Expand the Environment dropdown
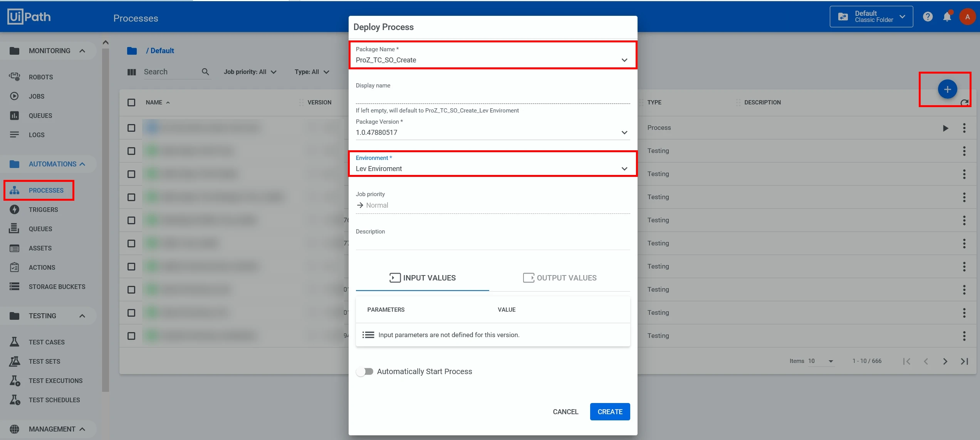 [x=493, y=164]
